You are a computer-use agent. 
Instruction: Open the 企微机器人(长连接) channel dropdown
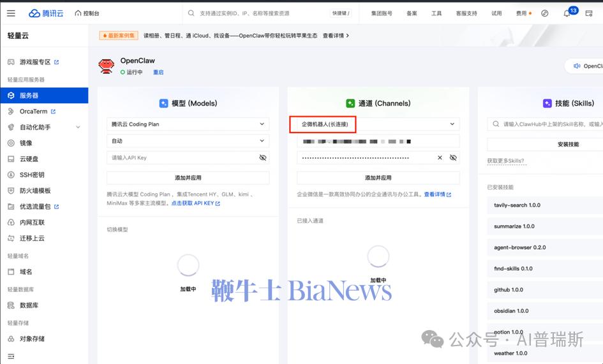(378, 124)
